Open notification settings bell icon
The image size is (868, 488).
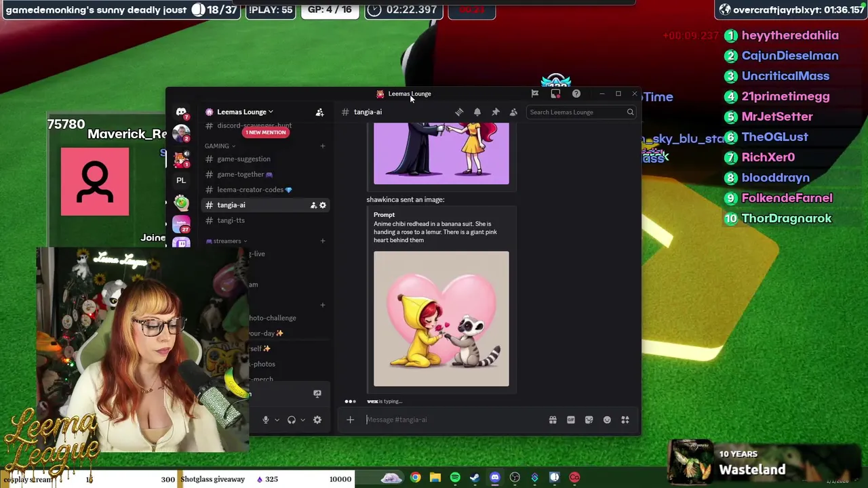click(x=477, y=112)
